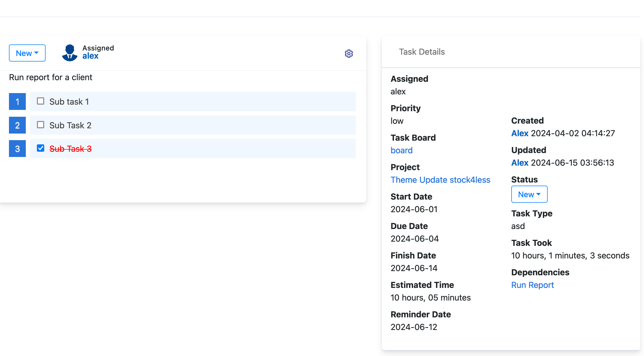Viewport: 644px width, 356px height.
Task: Click the assignee avatar icon
Action: click(70, 53)
